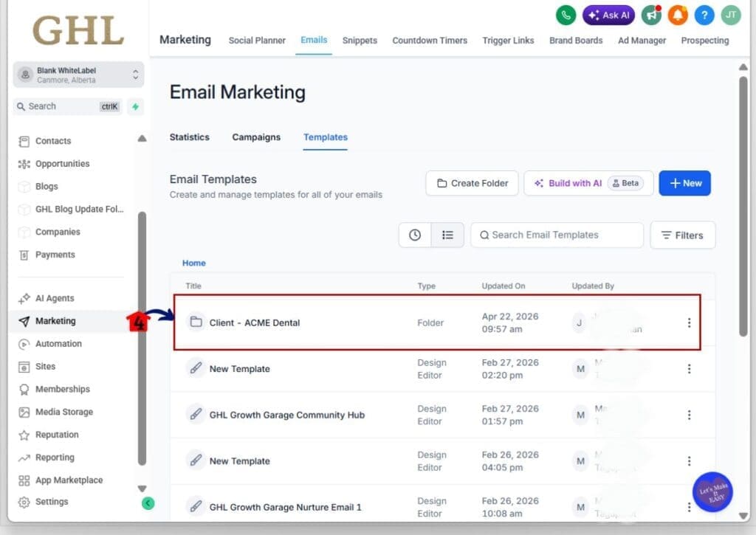
Task: Click the Client - ACME Dental folder icon
Action: [x=196, y=322]
